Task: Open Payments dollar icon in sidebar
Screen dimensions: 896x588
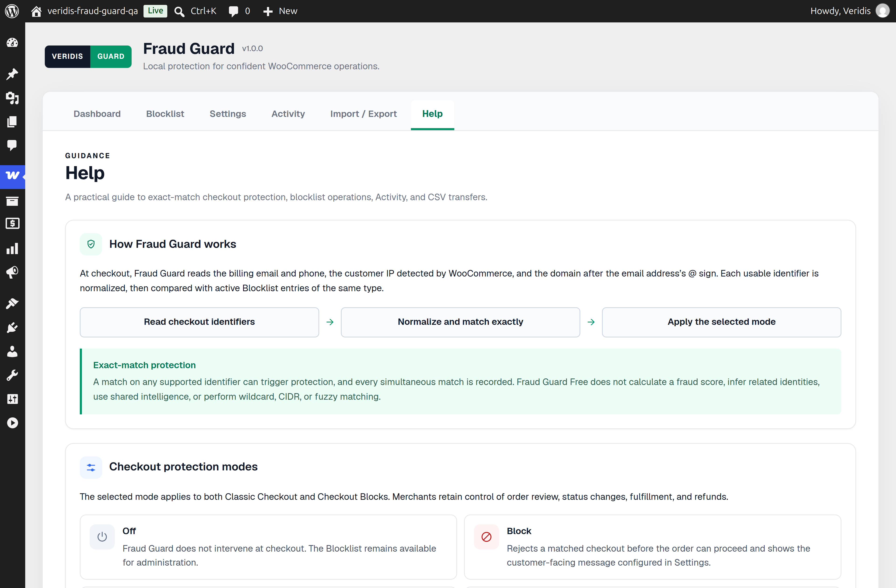Action: pos(12,223)
